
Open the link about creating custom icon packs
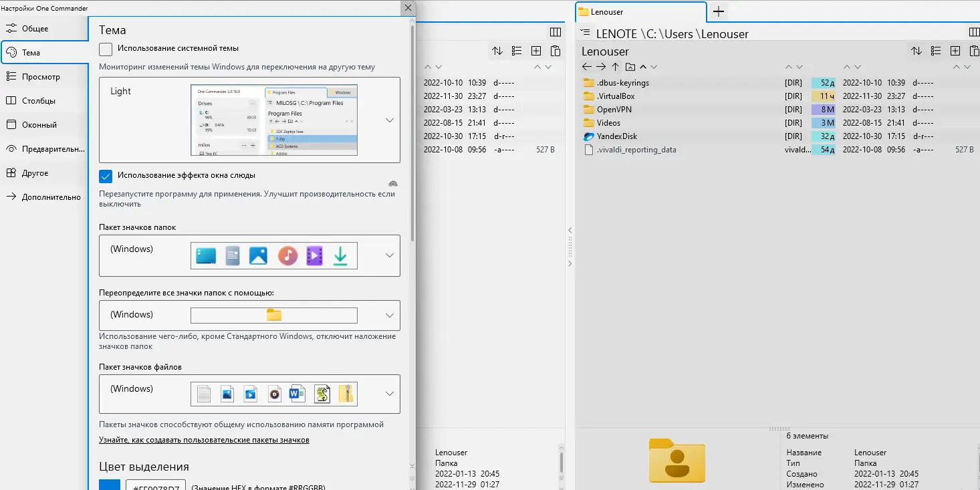pos(204,440)
